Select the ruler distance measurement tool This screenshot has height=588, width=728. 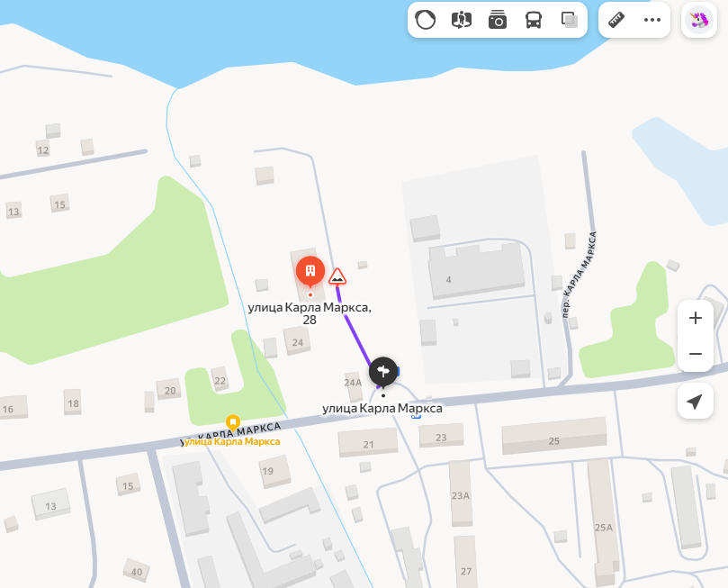click(x=616, y=20)
